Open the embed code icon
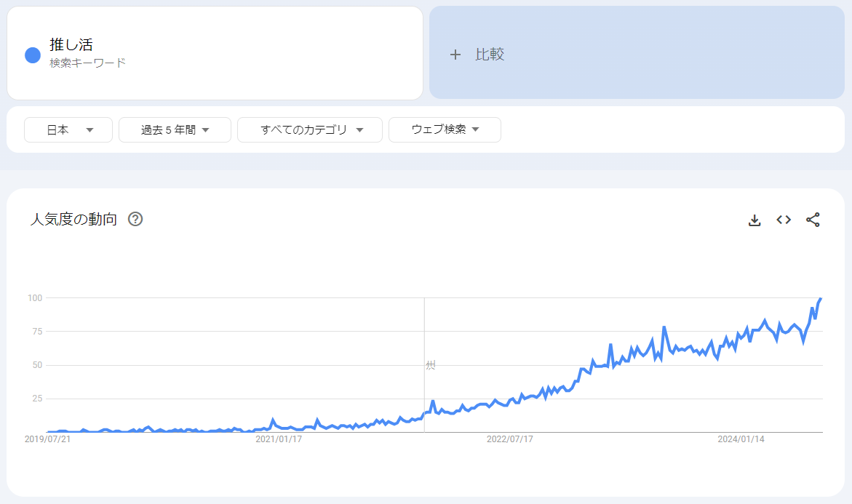Screen dimensions: 852x504 pyautogui.click(x=784, y=220)
